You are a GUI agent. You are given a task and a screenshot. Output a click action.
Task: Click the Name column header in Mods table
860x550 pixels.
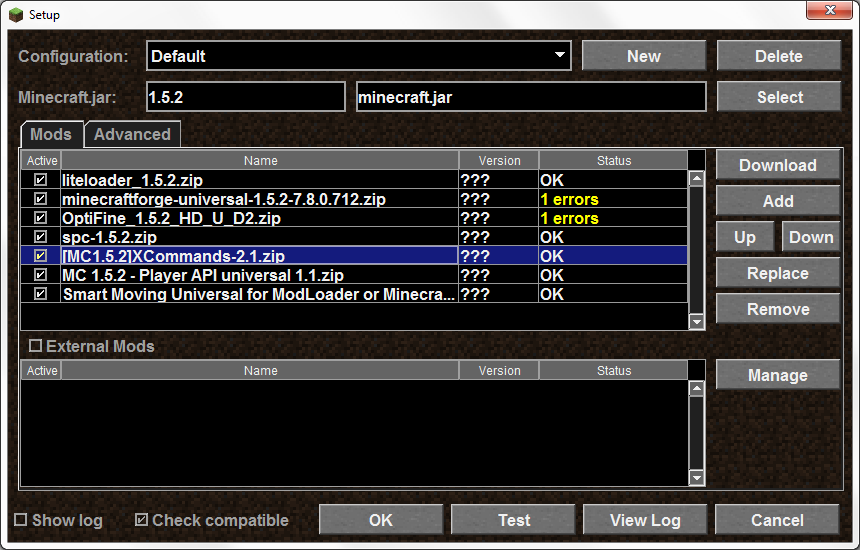point(261,161)
